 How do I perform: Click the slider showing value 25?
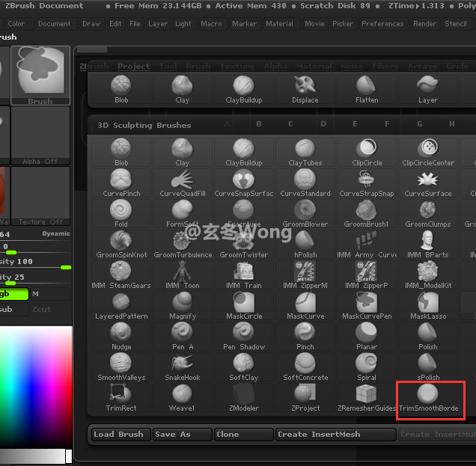coord(35,280)
